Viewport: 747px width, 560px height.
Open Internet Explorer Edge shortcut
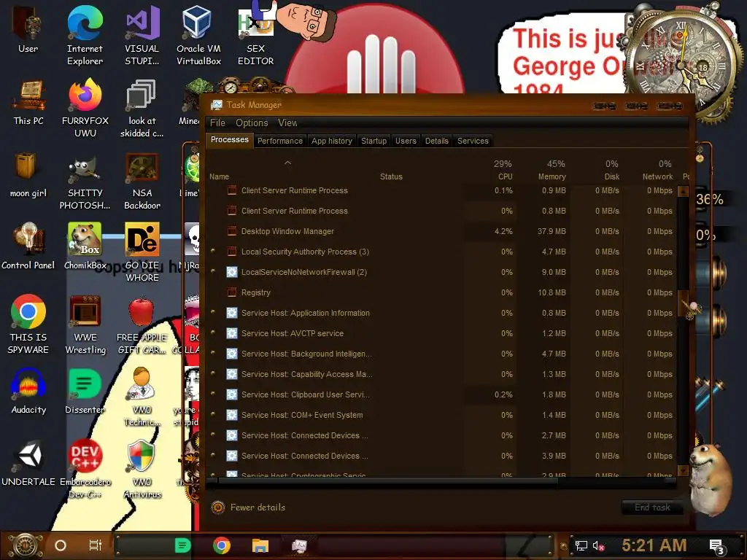point(85,35)
